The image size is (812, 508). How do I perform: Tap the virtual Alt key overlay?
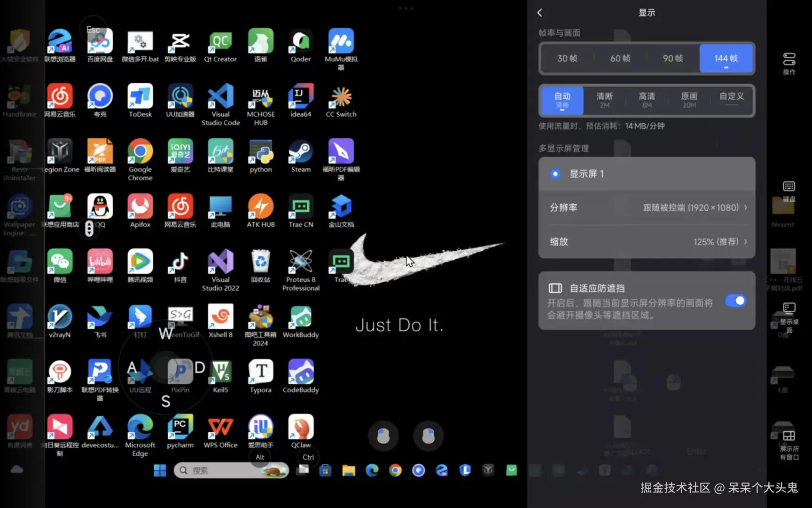click(x=260, y=457)
